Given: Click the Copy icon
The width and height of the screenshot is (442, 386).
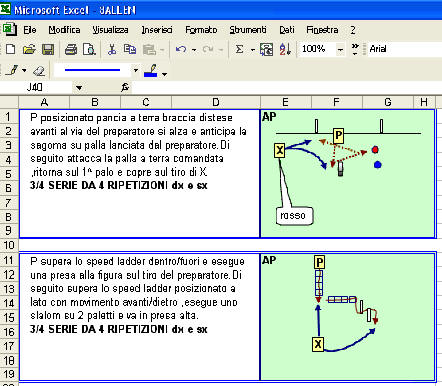Looking at the screenshot, I should (x=130, y=49).
